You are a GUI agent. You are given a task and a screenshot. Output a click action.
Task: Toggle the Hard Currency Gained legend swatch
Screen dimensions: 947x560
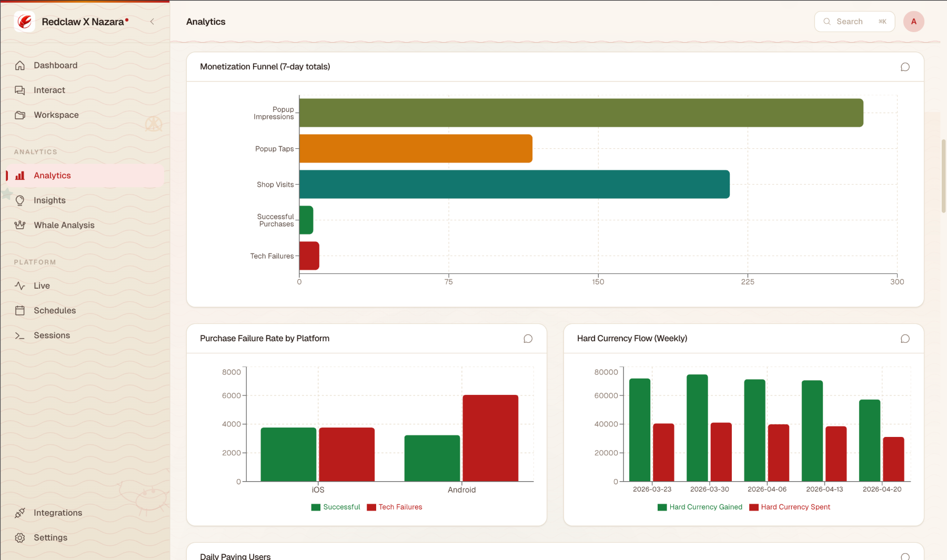[662, 507]
